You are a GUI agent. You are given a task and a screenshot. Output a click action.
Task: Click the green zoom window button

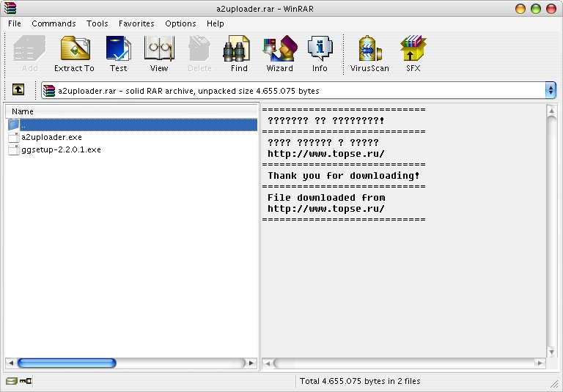pos(536,9)
